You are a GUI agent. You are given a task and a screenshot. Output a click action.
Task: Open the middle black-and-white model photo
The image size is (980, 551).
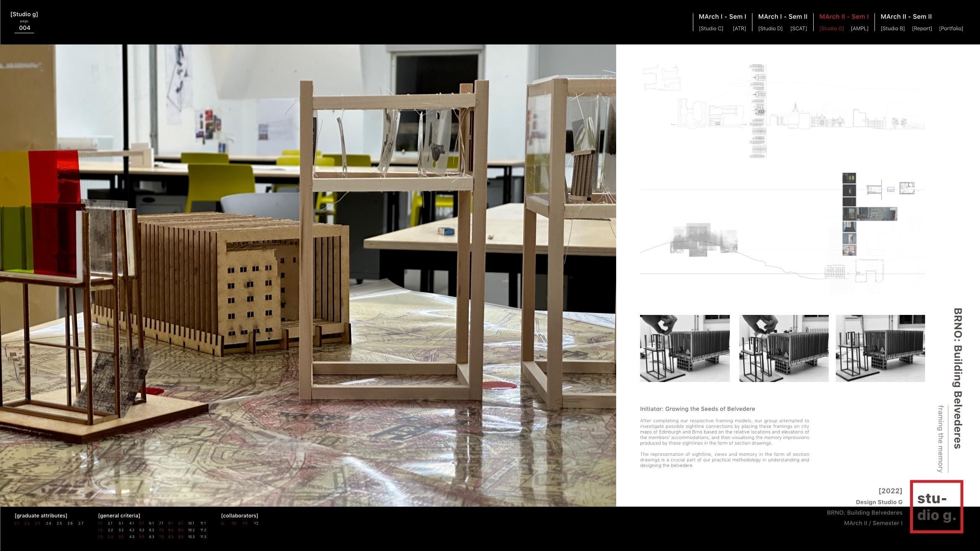[783, 348]
